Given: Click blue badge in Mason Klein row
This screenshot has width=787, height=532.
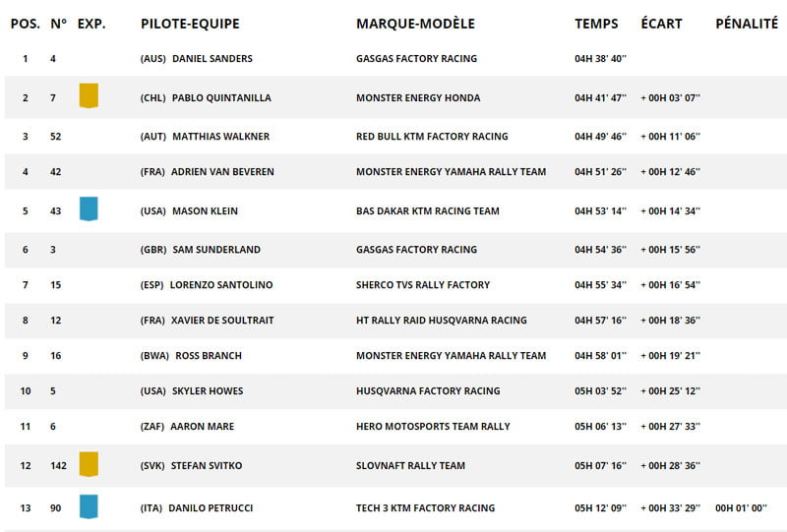Looking at the screenshot, I should [x=89, y=208].
